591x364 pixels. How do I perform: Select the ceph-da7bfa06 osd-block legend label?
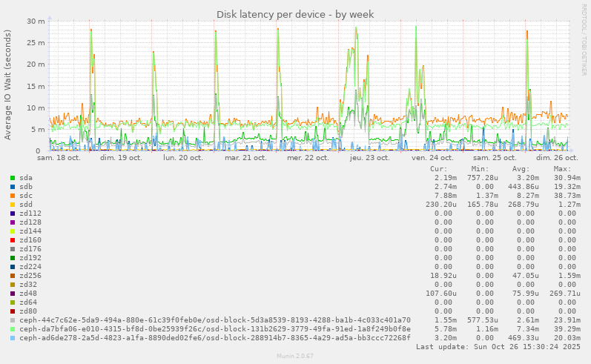[215, 329]
